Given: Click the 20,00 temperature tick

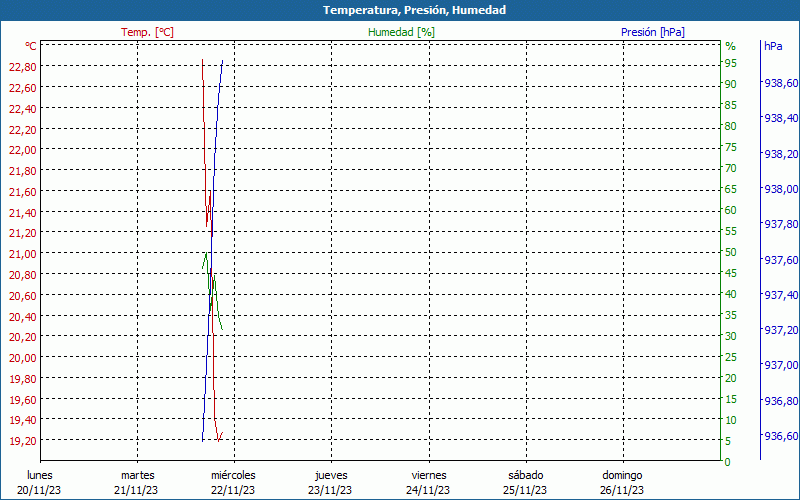Looking at the screenshot, I should [x=23, y=358].
